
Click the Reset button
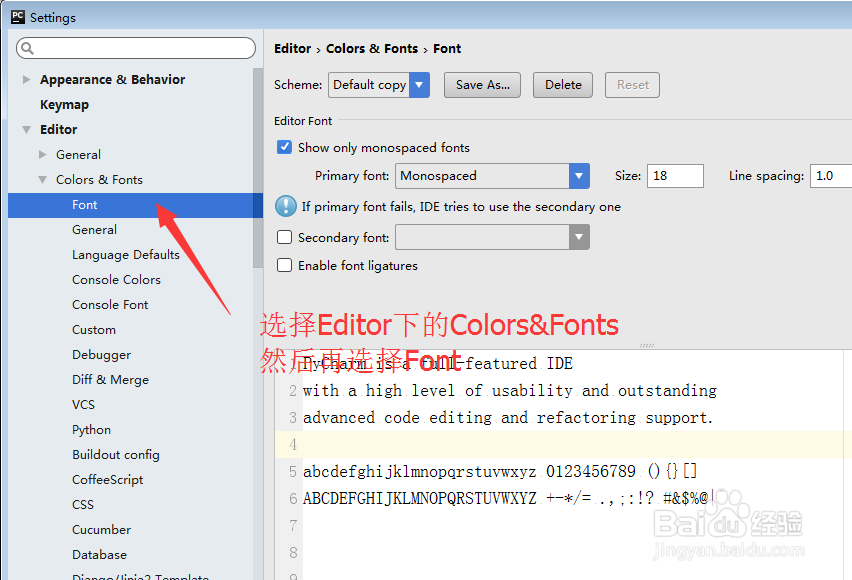pyautogui.click(x=632, y=85)
